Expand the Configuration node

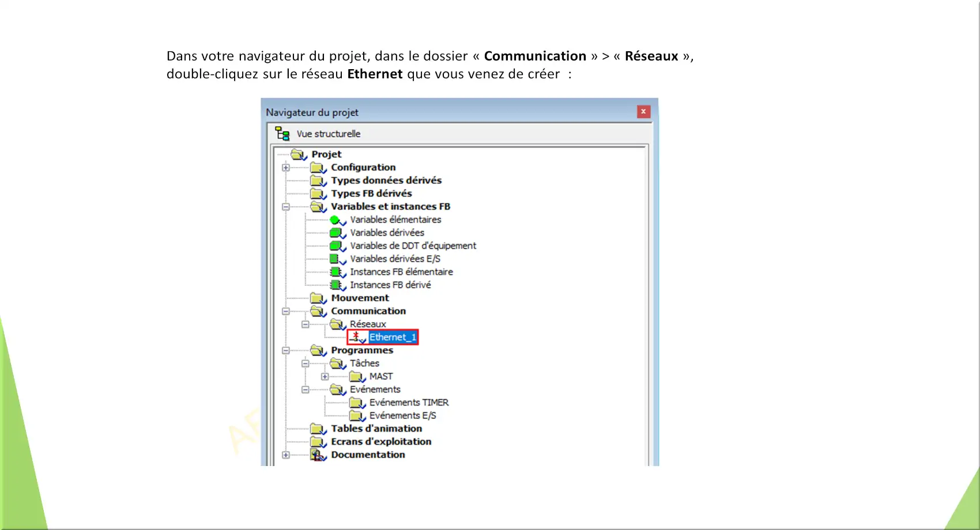coord(286,168)
